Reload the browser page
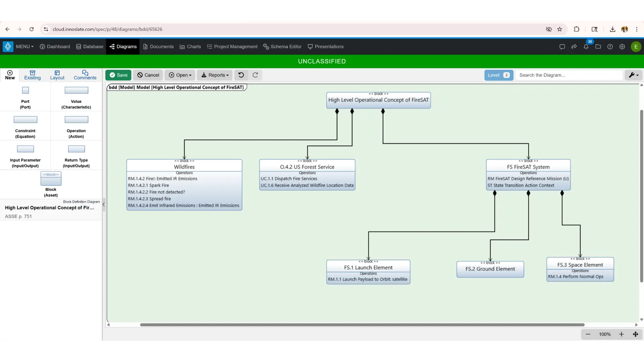644x362 pixels. pyautogui.click(x=32, y=29)
